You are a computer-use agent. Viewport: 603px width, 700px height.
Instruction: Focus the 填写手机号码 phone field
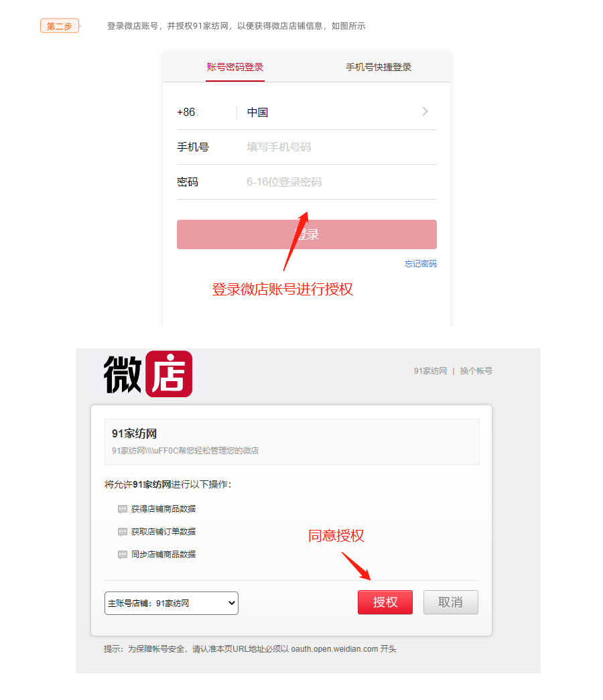pos(341,147)
